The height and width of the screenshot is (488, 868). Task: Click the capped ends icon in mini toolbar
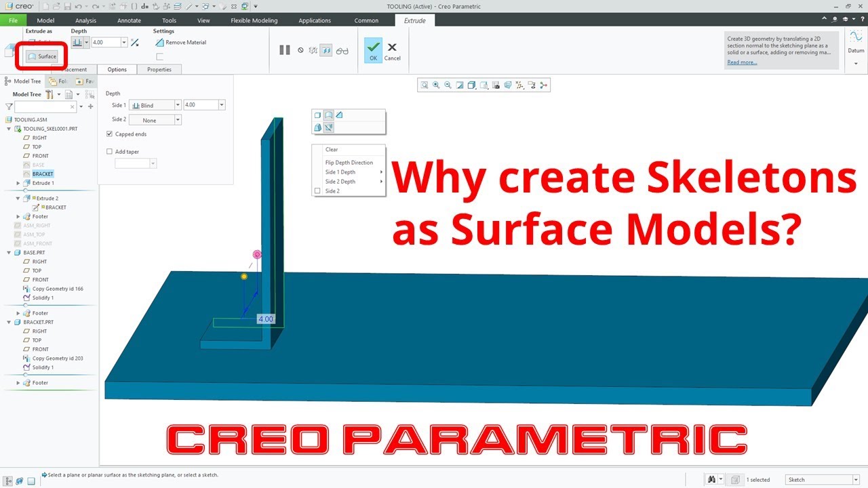pos(328,127)
